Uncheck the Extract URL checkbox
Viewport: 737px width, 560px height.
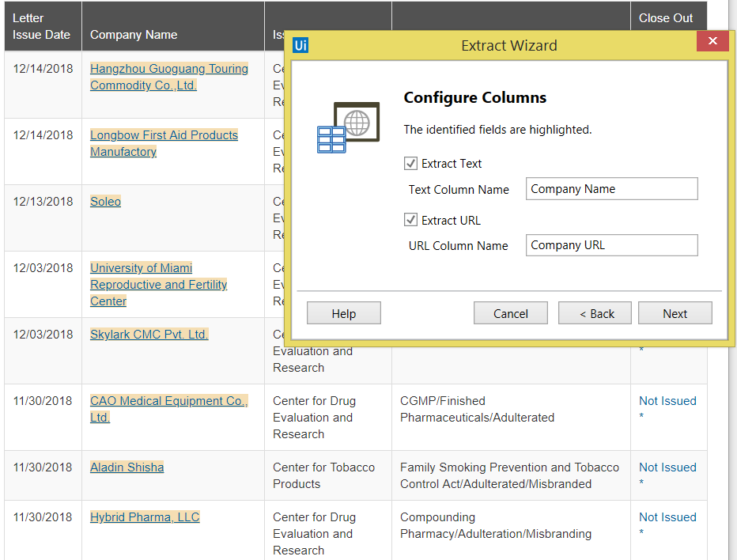(410, 220)
